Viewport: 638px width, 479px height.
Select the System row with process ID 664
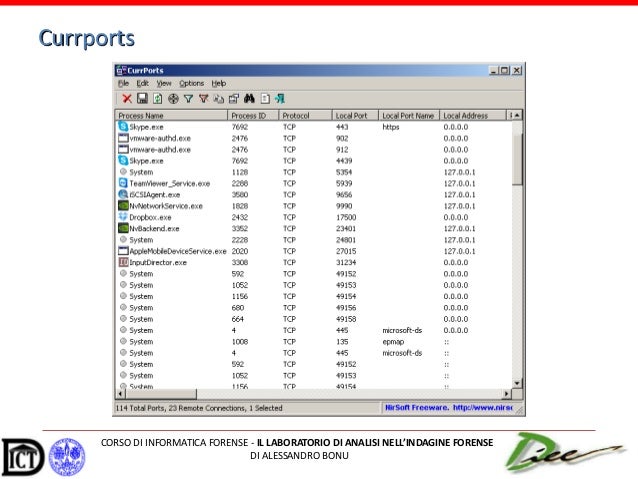(313, 319)
